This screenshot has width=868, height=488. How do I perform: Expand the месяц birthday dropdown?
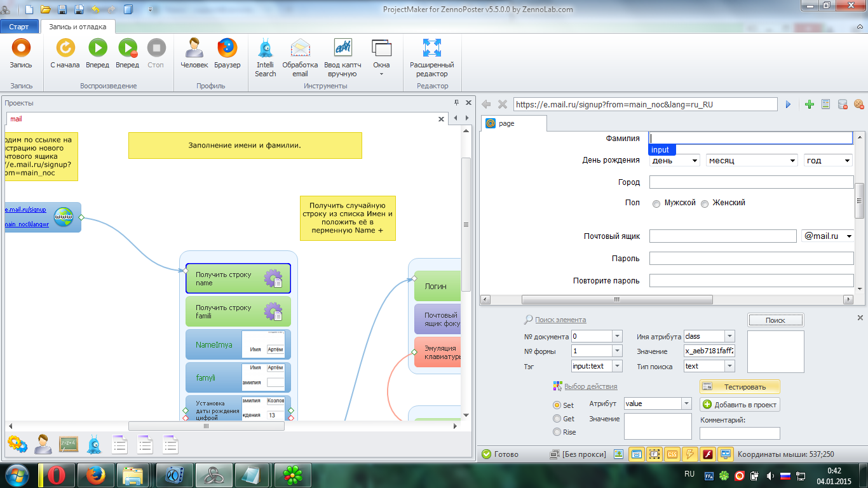752,161
